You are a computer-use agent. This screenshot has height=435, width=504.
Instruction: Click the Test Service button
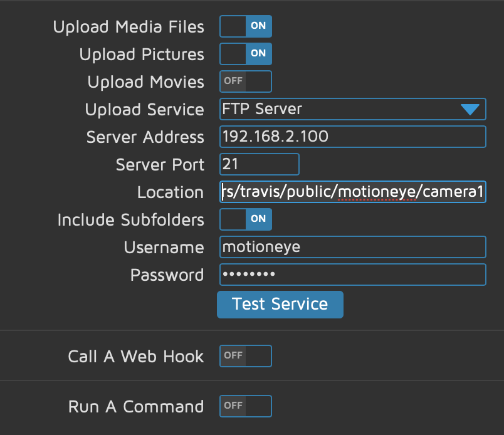coord(280,305)
